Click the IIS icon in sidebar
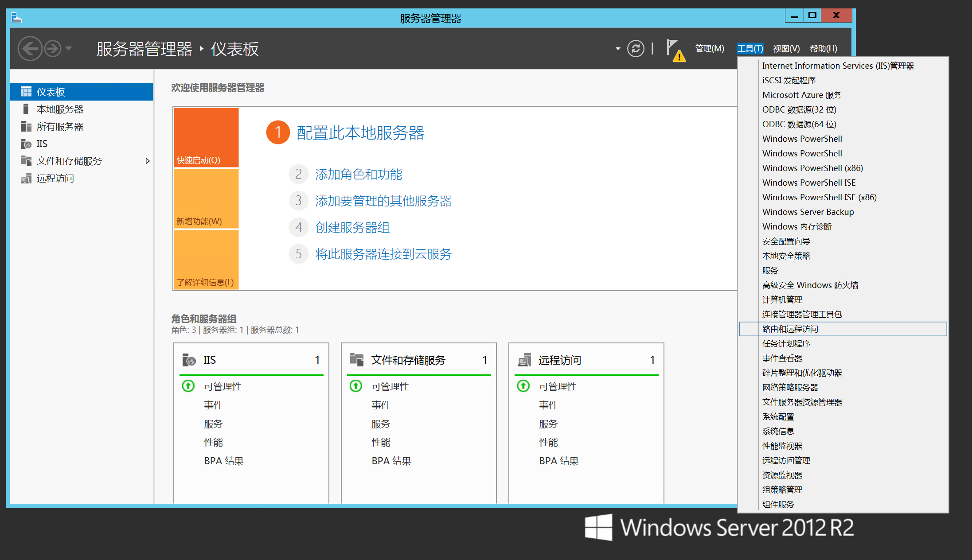Screen dimensions: 972x560 [26, 144]
